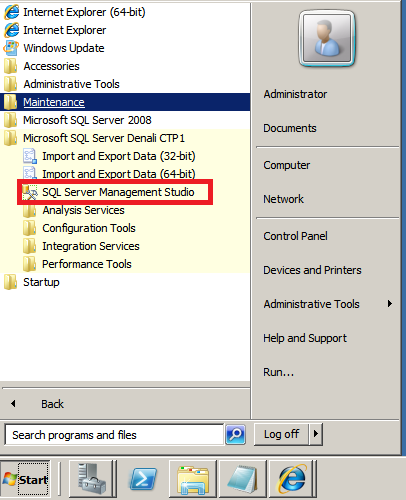
Task: Click the Internet Explorer program icon
Action: click(12, 30)
